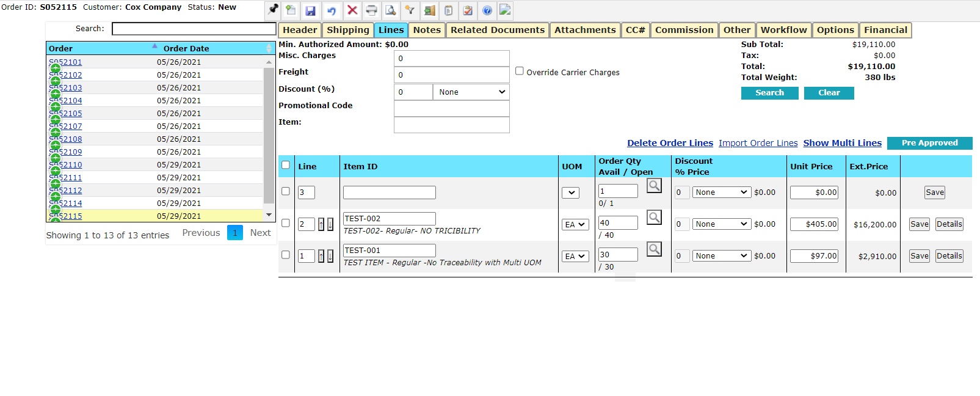Open help with the blue question mark icon
Image resolution: width=980 pixels, height=396 pixels.
[x=487, y=10]
